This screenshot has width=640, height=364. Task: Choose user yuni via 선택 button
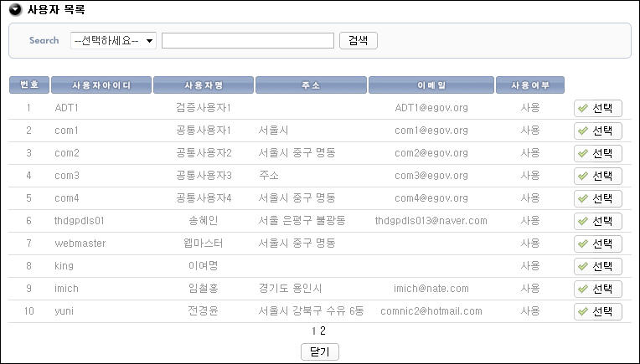(597, 311)
